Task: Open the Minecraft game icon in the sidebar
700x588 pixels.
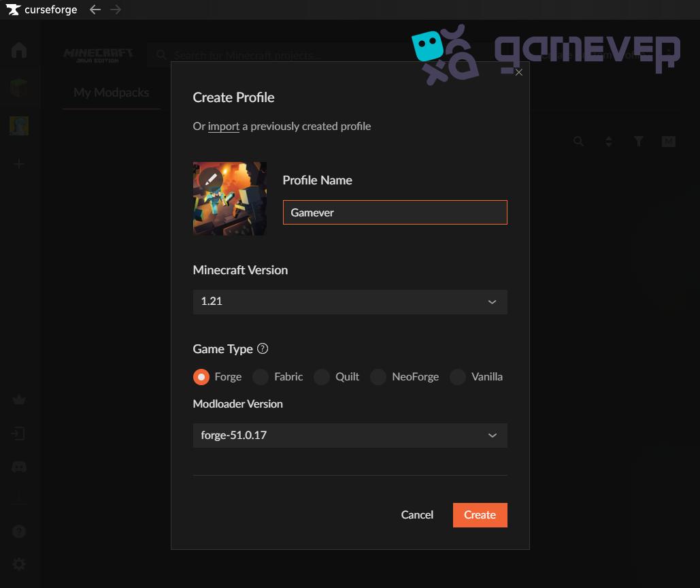Action: (x=18, y=88)
